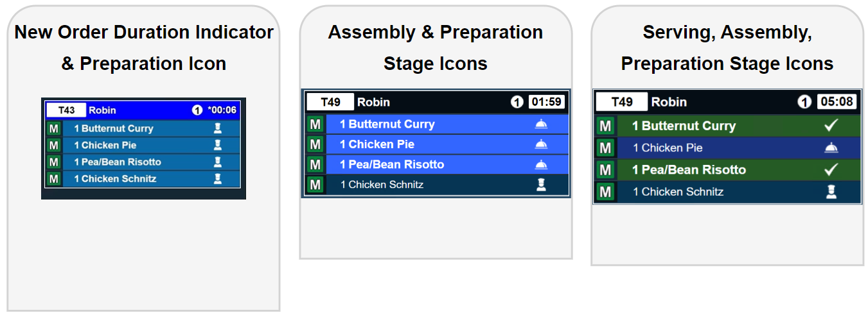Click course number 1 badge on T43 header
868x315 pixels.
tap(197, 110)
